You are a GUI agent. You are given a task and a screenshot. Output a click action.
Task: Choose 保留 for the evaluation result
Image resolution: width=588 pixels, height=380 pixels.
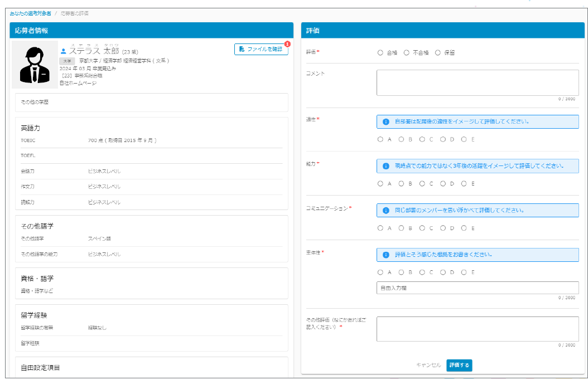(438, 53)
